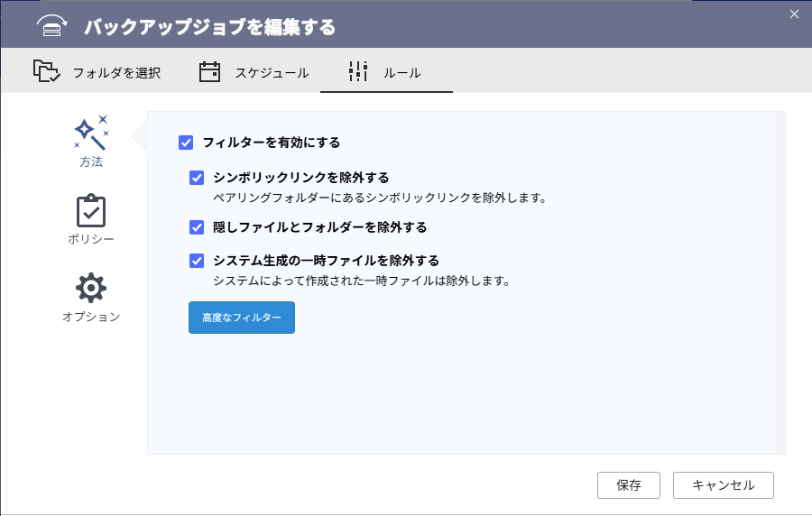
Task: Click the sliders icon beside ルール
Action: [x=358, y=72]
